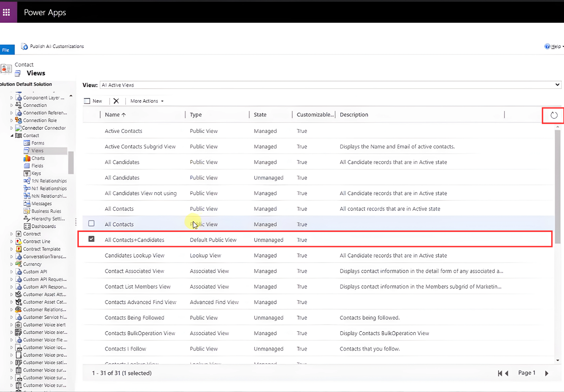Select Views in the Contact tree

[37, 151]
